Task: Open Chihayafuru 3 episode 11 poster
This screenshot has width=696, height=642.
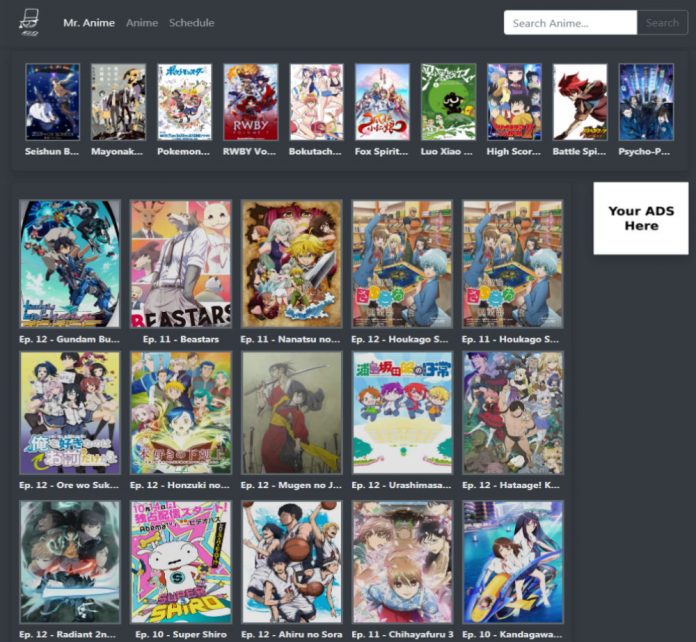Action: 402,562
